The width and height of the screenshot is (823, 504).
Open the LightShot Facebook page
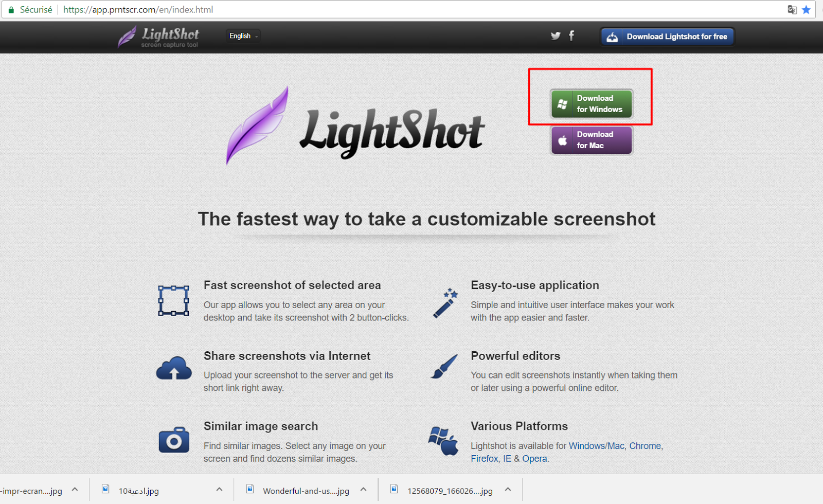(571, 35)
